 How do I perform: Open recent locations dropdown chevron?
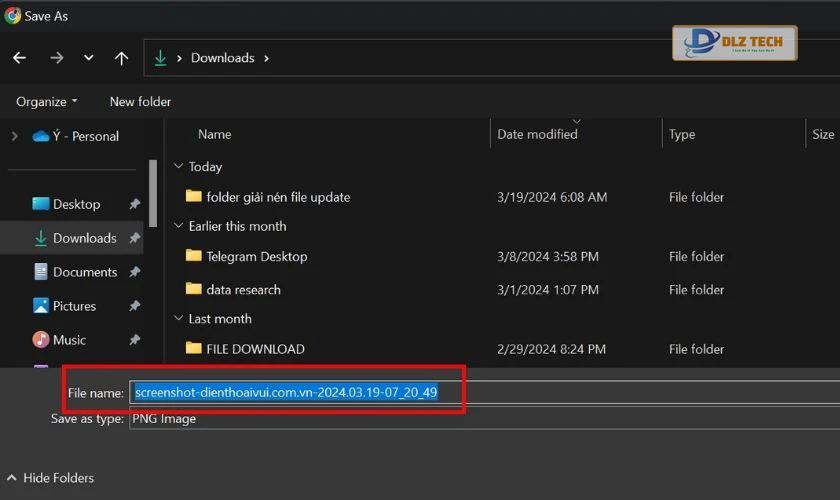coord(88,57)
